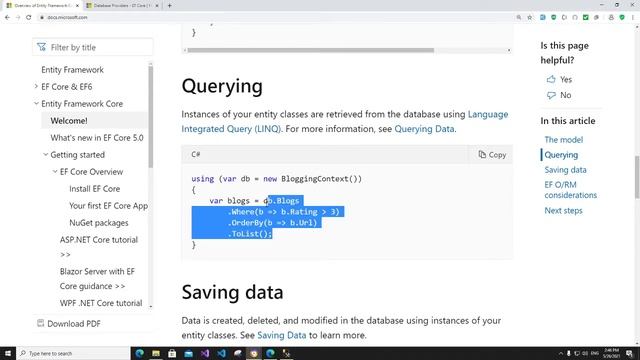
Task: Open a new browser tab
Action: pos(169,6)
